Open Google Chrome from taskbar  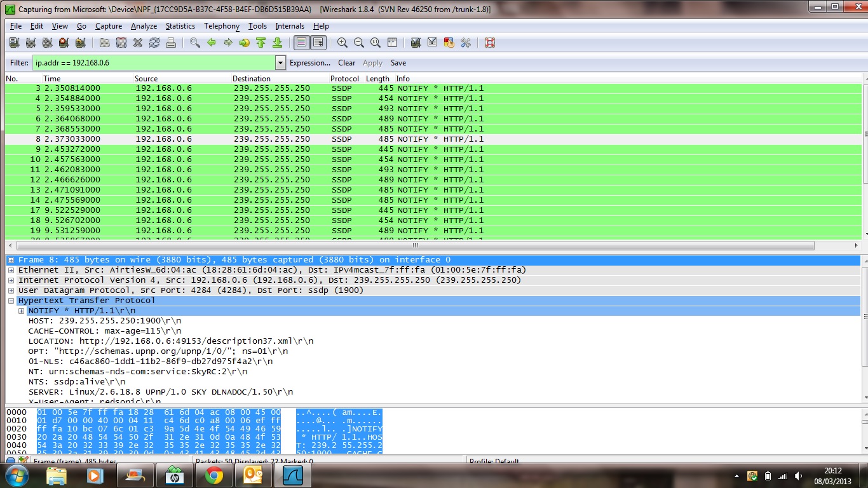click(x=214, y=475)
